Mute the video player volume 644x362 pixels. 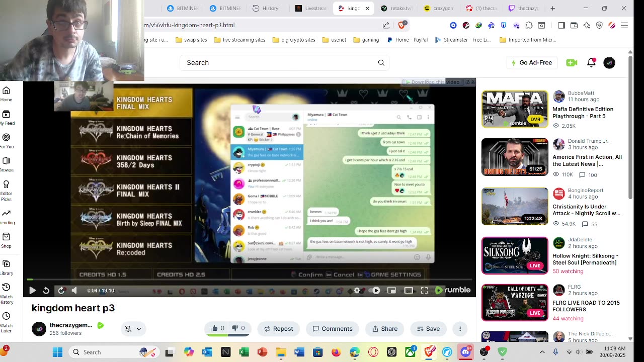click(74, 290)
